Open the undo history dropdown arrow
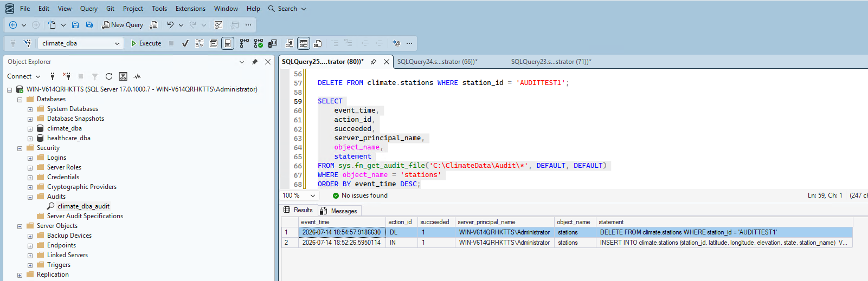This screenshot has width=868, height=281. click(x=181, y=25)
